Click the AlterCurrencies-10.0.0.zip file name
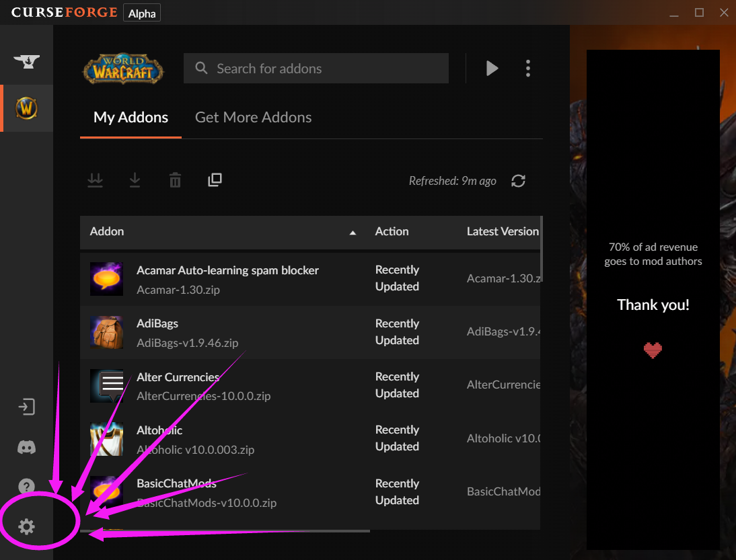 pyautogui.click(x=203, y=396)
